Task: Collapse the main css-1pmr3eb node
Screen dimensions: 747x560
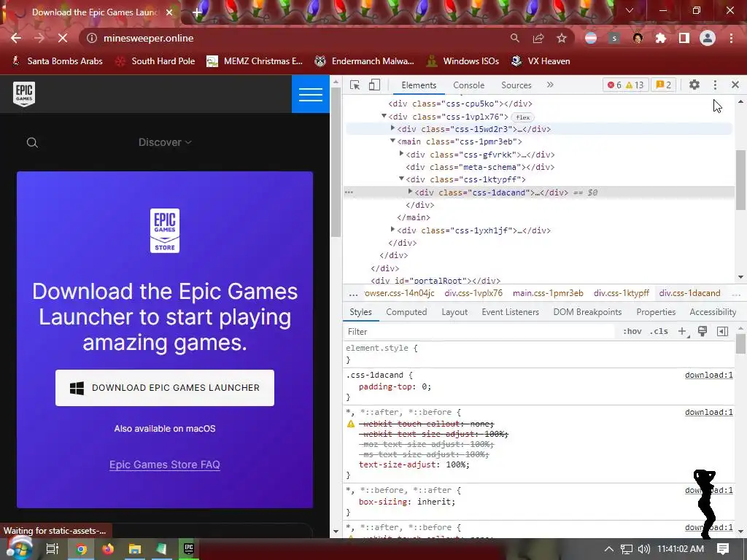Action: (392, 141)
